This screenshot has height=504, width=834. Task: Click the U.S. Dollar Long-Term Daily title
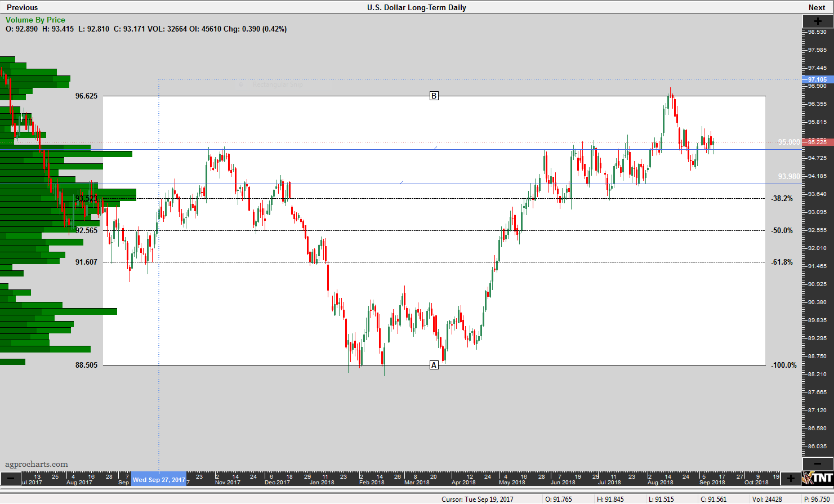417,7
